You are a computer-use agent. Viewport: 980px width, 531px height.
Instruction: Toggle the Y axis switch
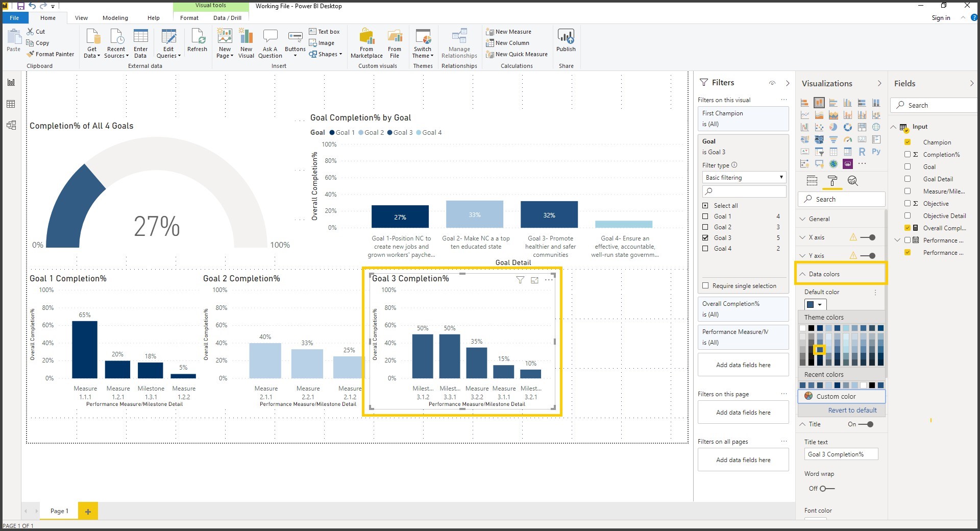[868, 256]
